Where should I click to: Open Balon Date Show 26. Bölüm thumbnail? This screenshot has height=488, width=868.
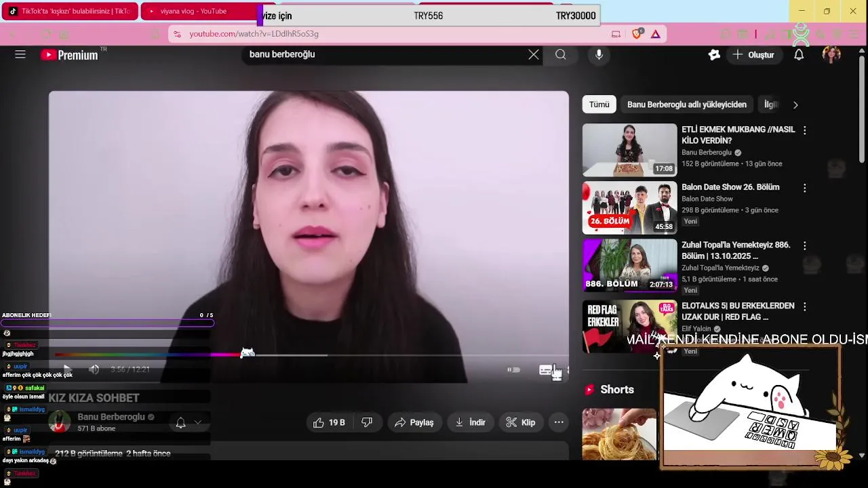pyautogui.click(x=629, y=207)
